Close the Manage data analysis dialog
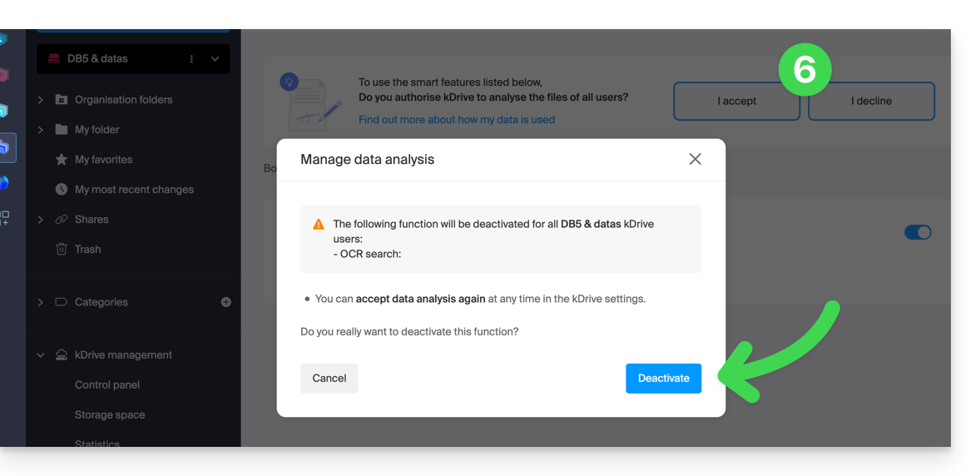 pyautogui.click(x=695, y=160)
